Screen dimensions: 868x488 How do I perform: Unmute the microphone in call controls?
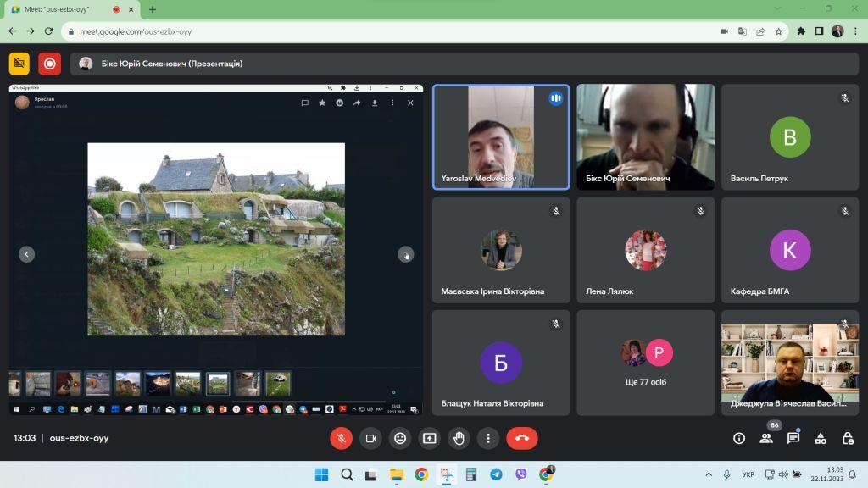coord(341,438)
